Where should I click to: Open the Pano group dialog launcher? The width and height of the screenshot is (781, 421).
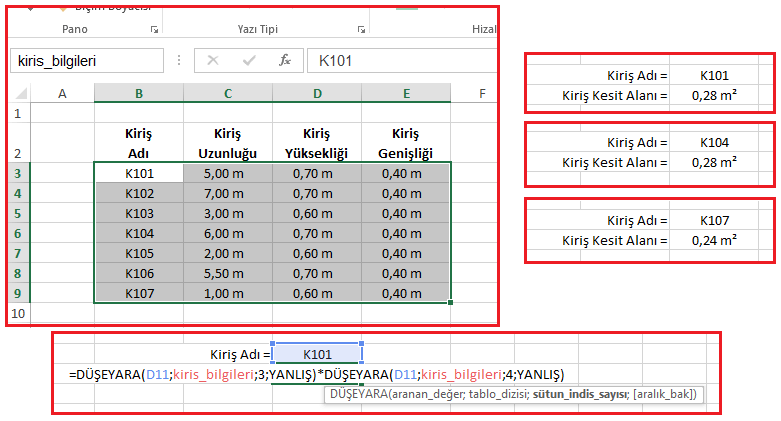[153, 30]
